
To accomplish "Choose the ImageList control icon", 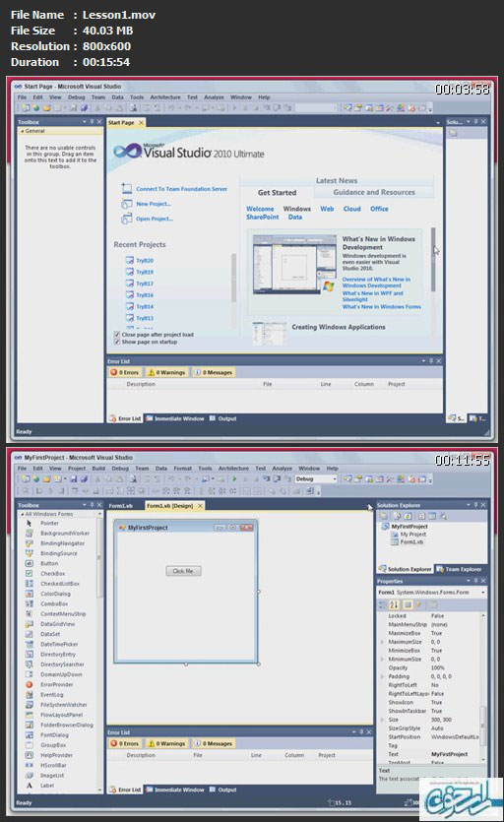I will tap(29, 776).
